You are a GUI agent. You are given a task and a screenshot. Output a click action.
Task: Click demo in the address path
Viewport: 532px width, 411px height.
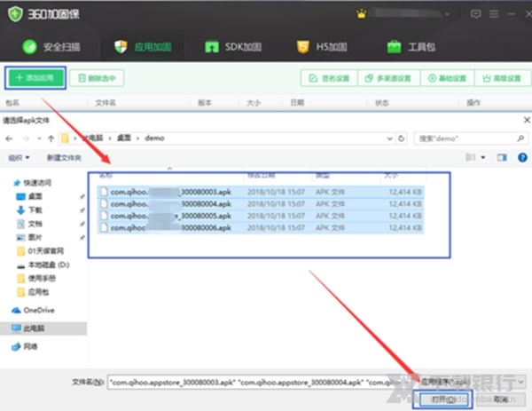click(x=154, y=138)
